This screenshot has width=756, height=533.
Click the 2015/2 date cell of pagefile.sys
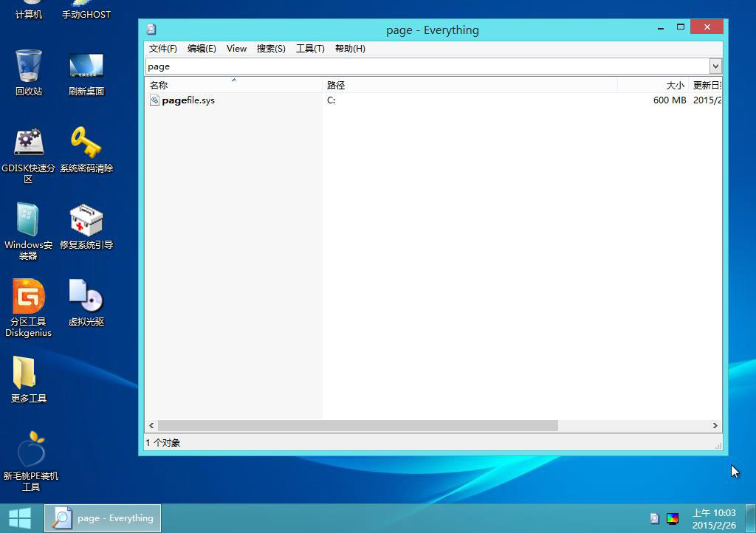tap(707, 100)
